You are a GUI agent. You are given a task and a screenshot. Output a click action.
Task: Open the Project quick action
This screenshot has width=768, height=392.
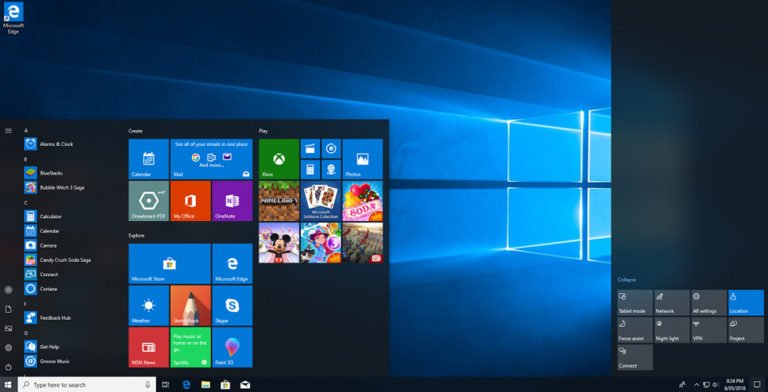tap(746, 330)
